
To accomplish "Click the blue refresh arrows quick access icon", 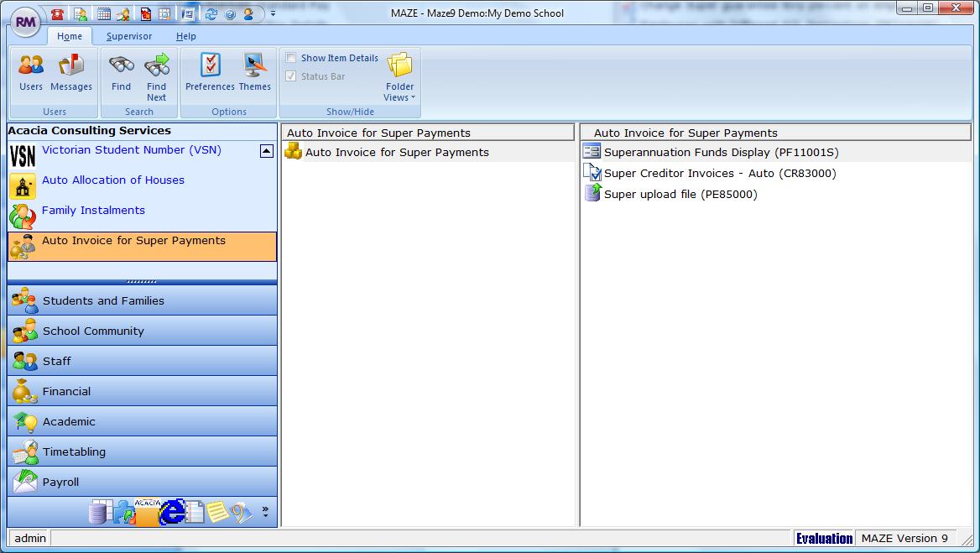I will pyautogui.click(x=211, y=13).
